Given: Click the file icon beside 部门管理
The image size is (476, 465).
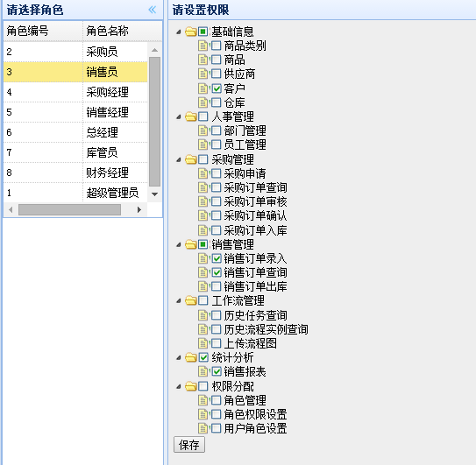Looking at the screenshot, I should [x=202, y=130].
